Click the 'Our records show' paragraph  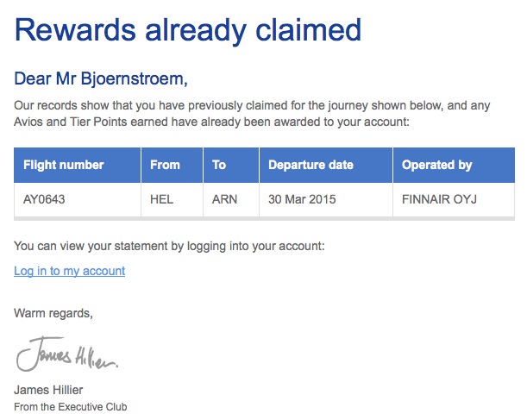tap(252, 106)
